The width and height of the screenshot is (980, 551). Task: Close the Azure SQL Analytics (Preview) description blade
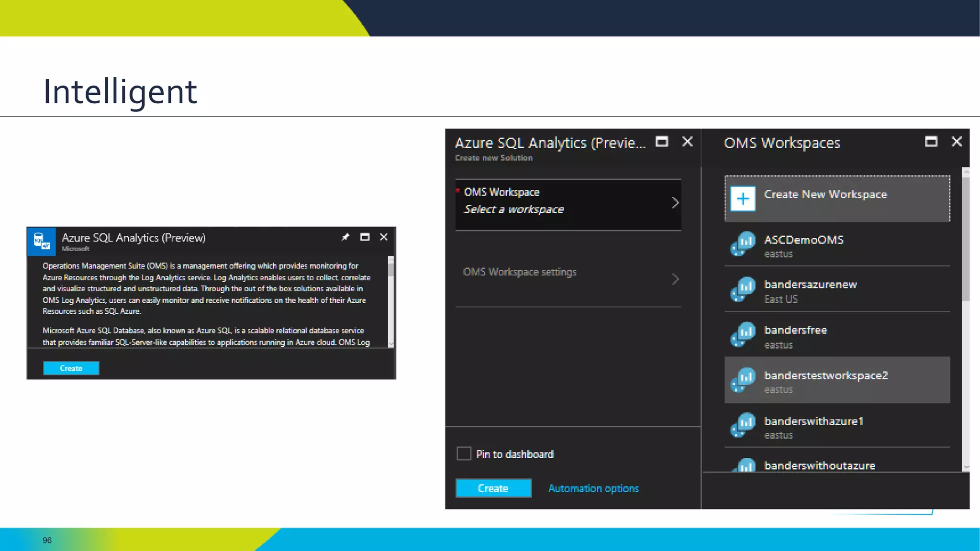click(x=384, y=237)
